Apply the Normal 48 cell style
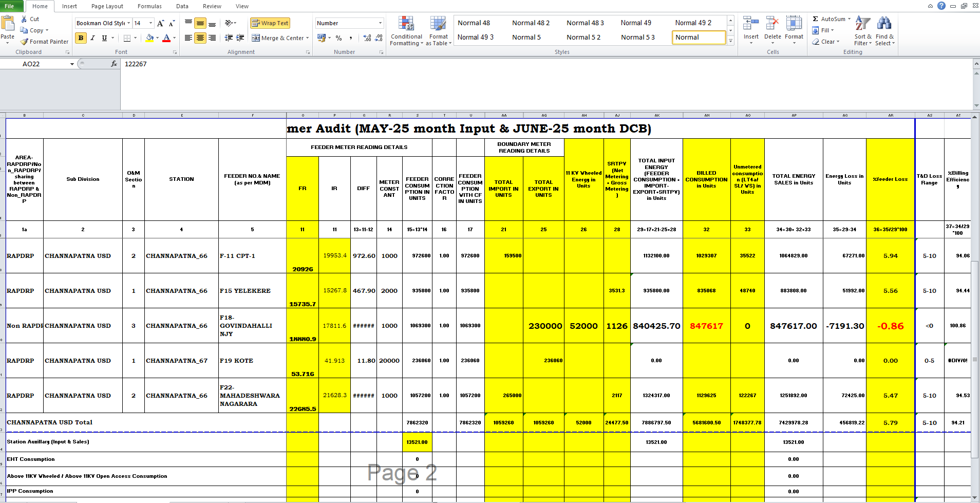The image size is (980, 503). [x=474, y=23]
